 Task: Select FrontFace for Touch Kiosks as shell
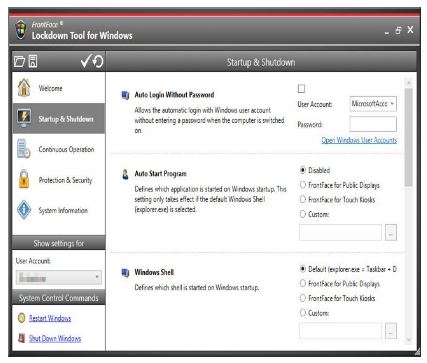[303, 298]
